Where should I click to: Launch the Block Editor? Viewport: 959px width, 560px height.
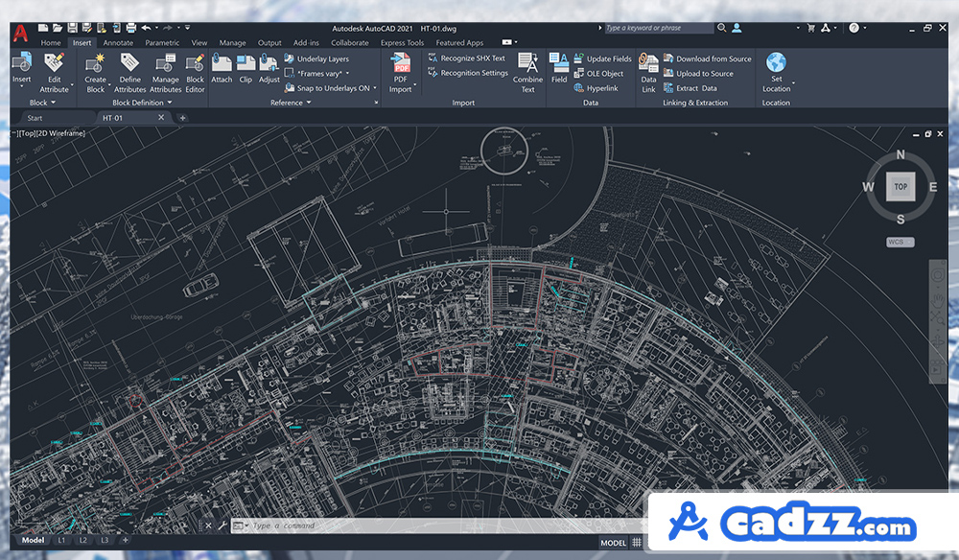(195, 72)
